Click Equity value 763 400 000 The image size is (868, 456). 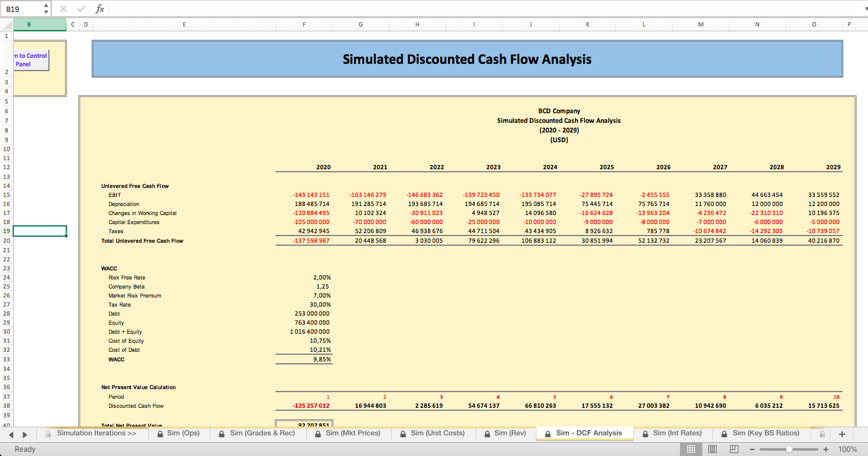click(x=312, y=323)
